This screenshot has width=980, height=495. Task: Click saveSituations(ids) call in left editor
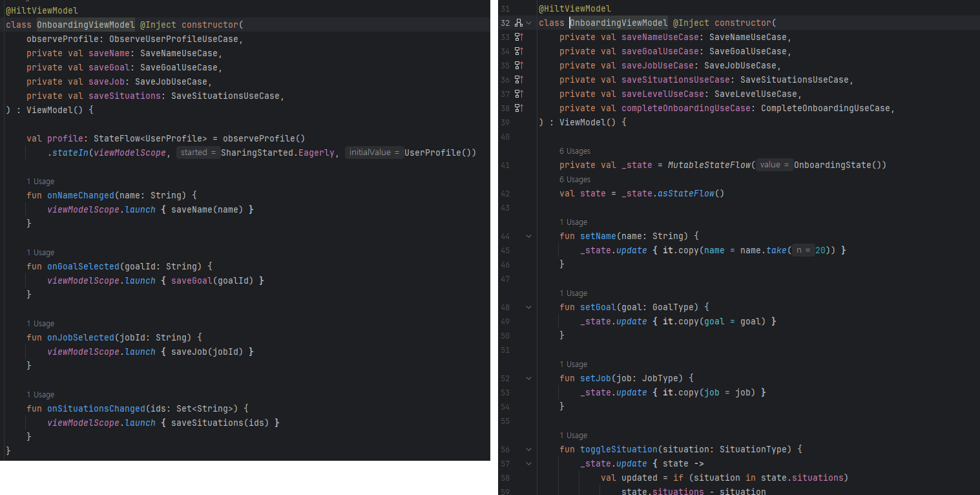coord(220,423)
